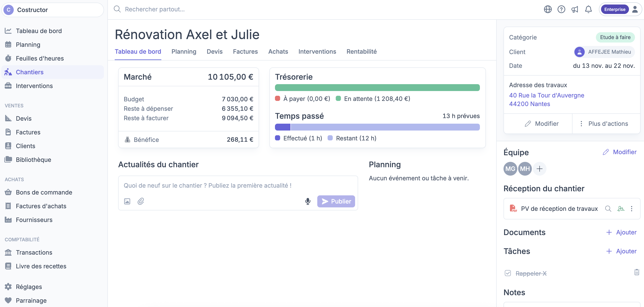Open the 40 Rue la Tour d'Auvergne address link

coord(546,95)
